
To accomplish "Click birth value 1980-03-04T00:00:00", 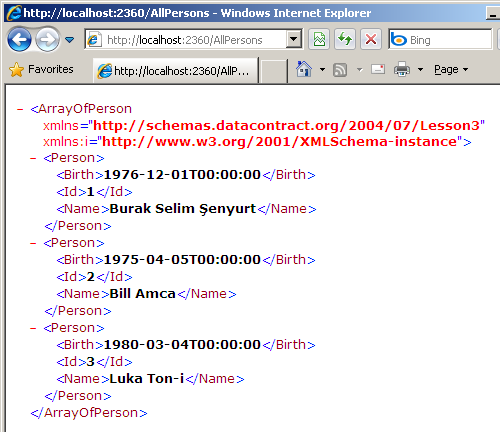I will [x=182, y=344].
